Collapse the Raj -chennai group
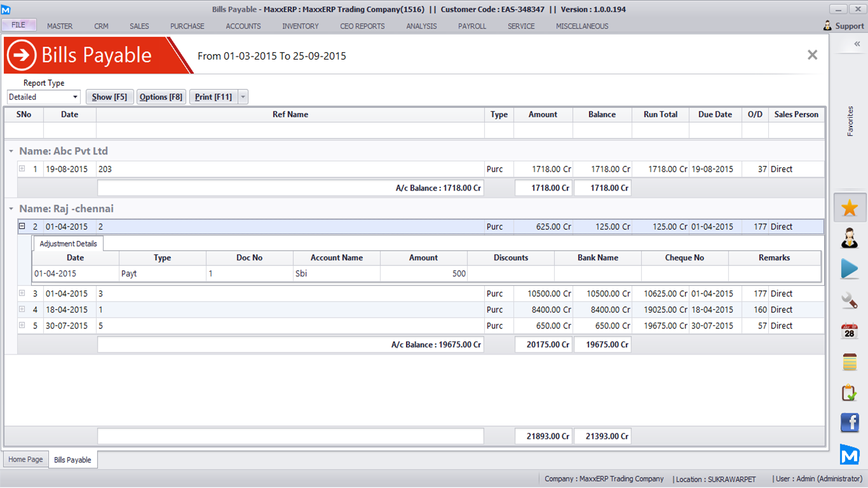This screenshot has width=868, height=488. coord(11,209)
